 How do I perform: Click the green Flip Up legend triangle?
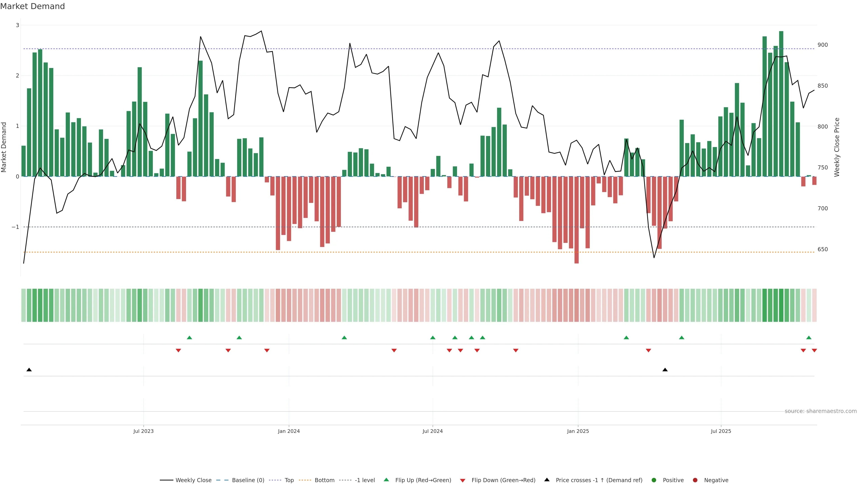click(387, 480)
